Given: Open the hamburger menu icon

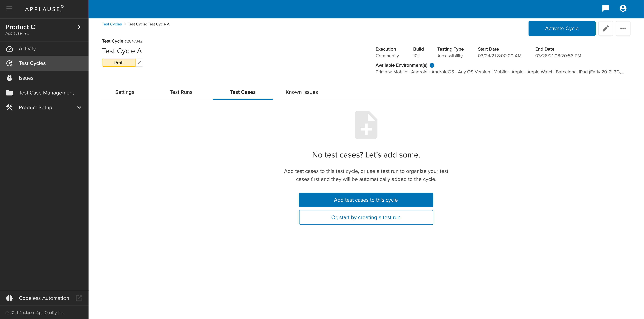Looking at the screenshot, I should pos(9,8).
